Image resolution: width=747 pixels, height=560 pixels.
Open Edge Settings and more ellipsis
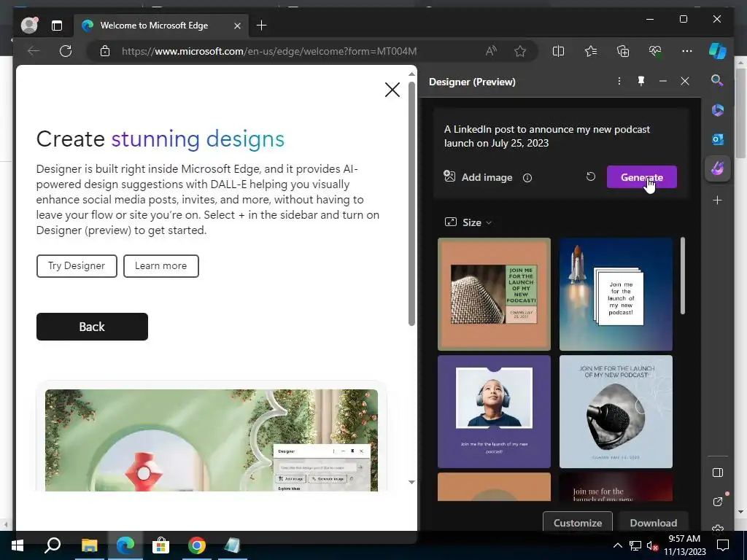coord(687,51)
